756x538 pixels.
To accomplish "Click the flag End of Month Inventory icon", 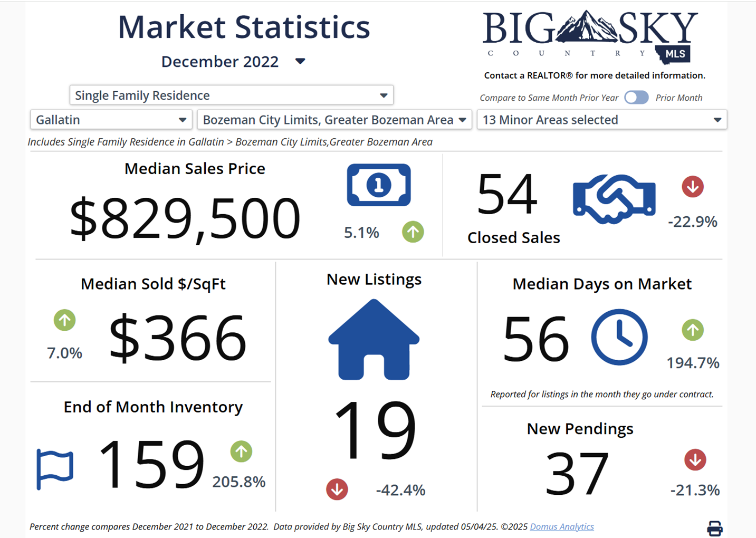I will (x=55, y=469).
